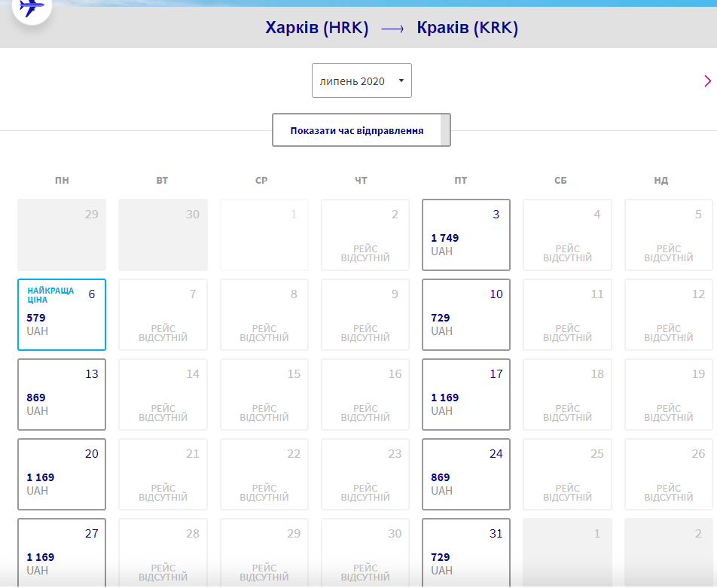Choose July 20 fare of 1169 UAH
Viewport: 717px width, 588px height.
(x=61, y=474)
